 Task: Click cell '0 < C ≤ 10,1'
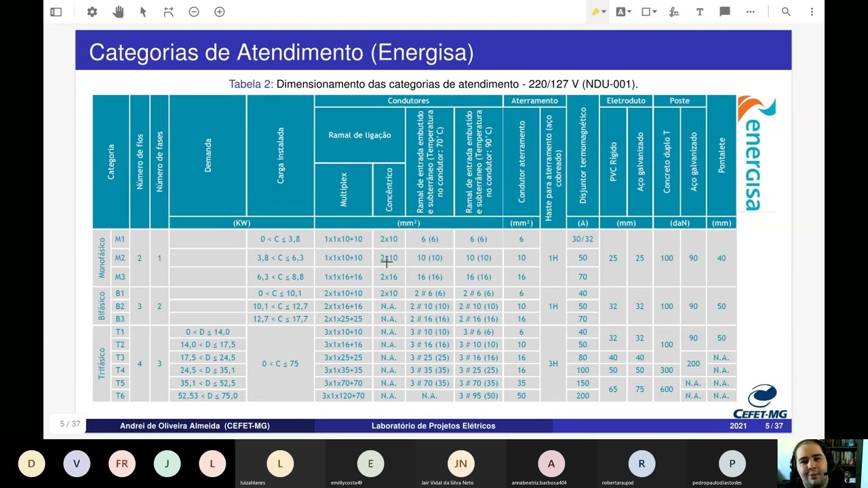pyautogui.click(x=280, y=293)
